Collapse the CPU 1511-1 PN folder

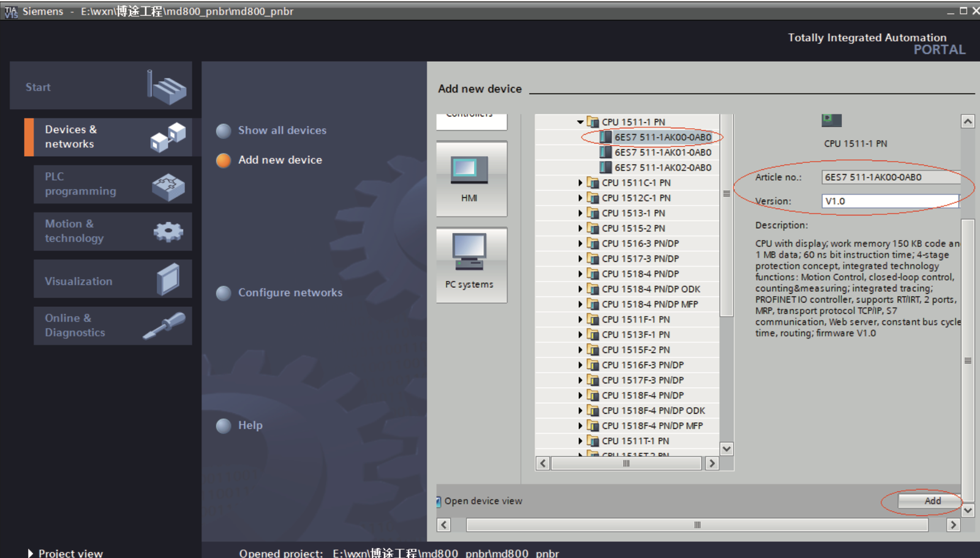pyautogui.click(x=580, y=122)
